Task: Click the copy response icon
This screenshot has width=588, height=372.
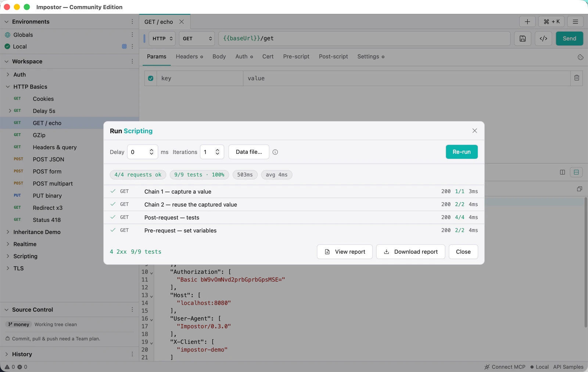Action: coord(580,189)
